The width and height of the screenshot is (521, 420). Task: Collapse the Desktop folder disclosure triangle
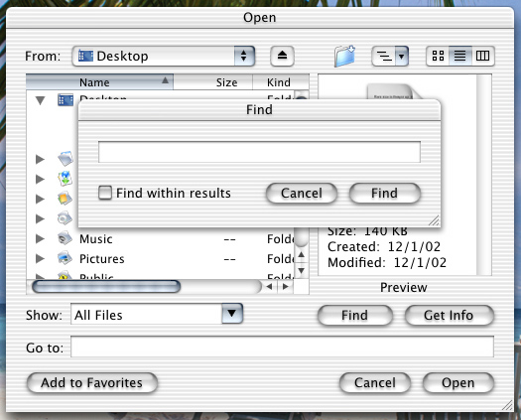[41, 100]
